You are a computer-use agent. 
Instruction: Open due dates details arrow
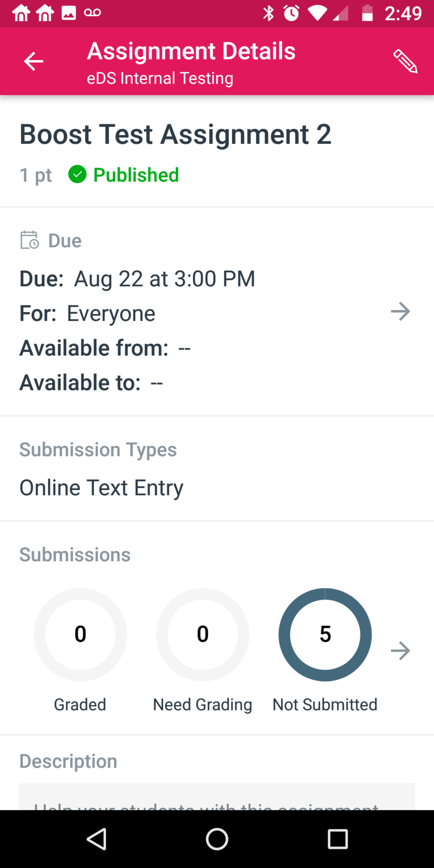pos(400,311)
